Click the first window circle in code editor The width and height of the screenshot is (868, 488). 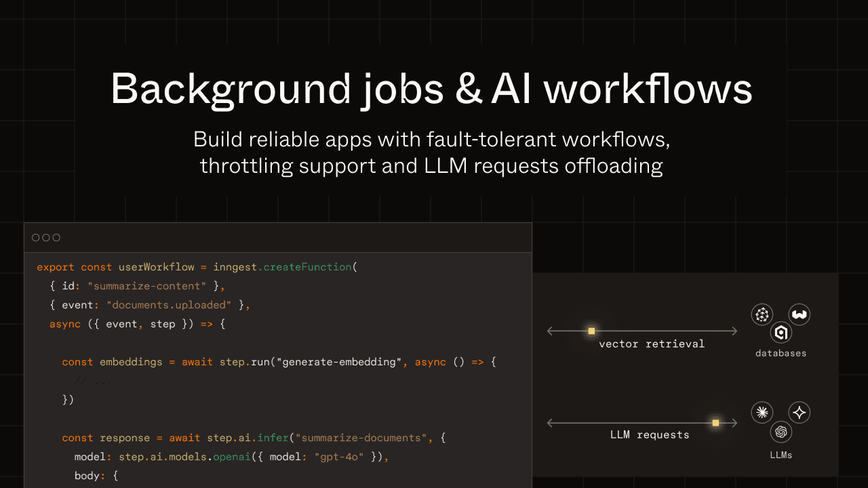(x=36, y=237)
